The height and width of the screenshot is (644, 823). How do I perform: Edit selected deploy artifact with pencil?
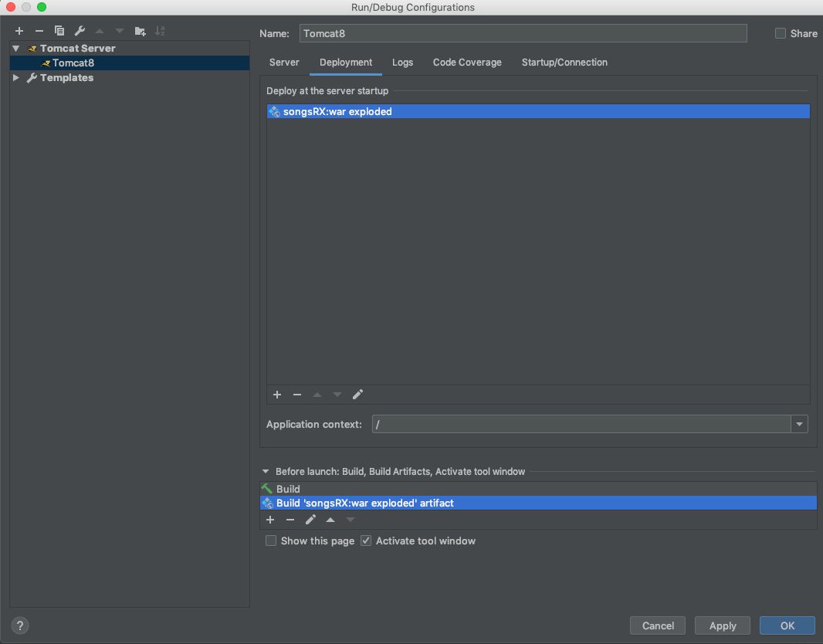coord(357,395)
